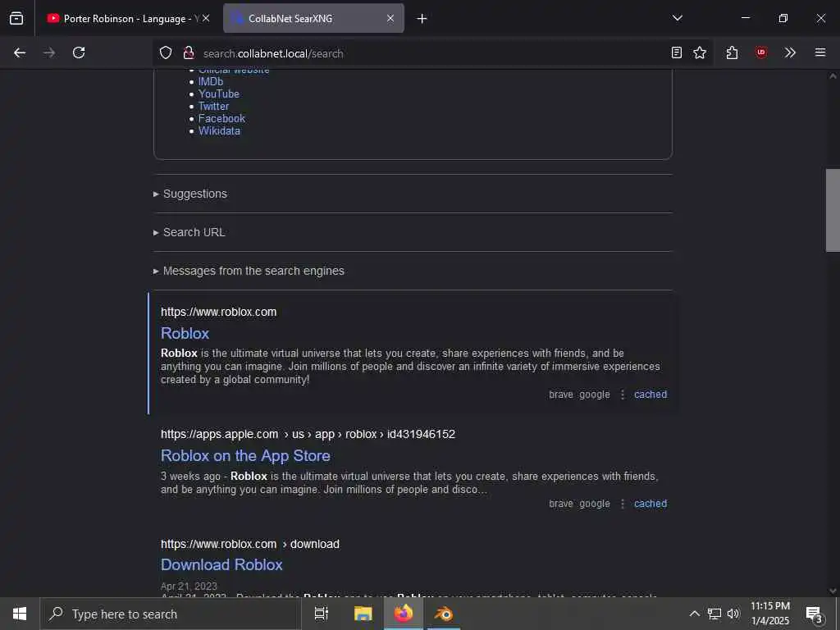Close the Porter Robinson YouTube tab
The height and width of the screenshot is (630, 840).
(x=206, y=18)
